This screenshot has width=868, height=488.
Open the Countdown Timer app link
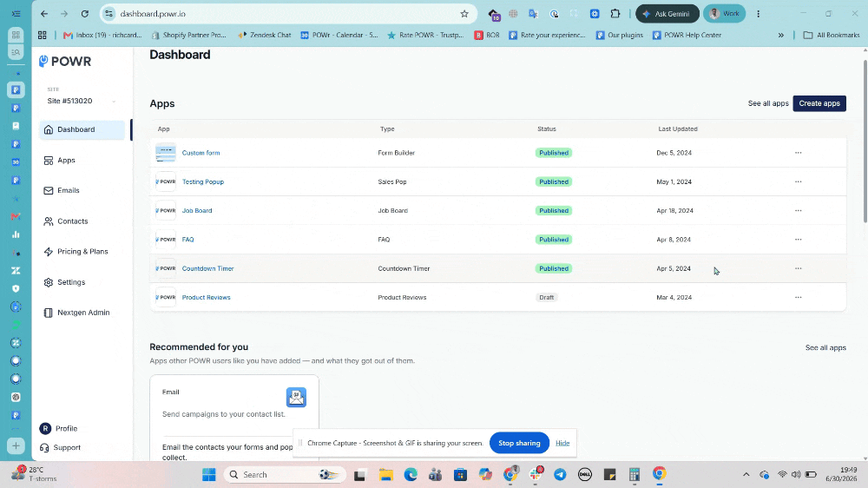click(207, 268)
